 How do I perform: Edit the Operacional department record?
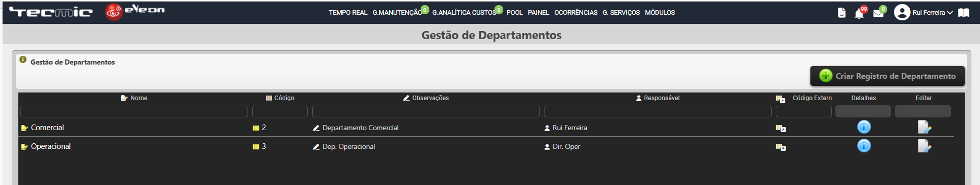pos(924,146)
